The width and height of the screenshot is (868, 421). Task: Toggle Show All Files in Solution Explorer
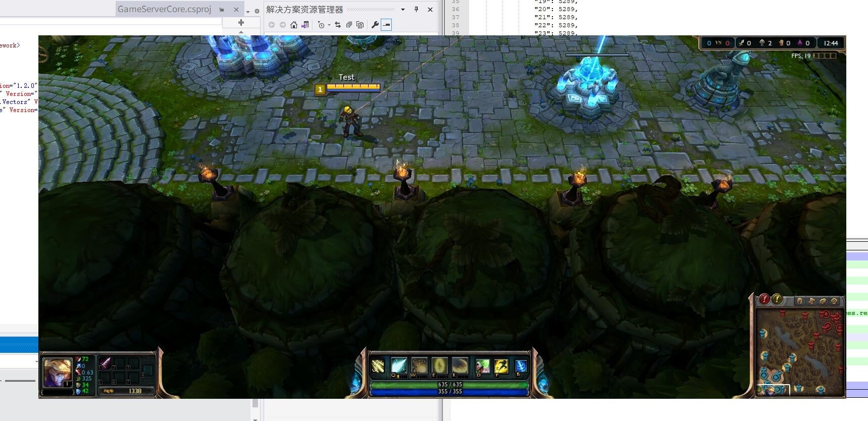coord(360,25)
